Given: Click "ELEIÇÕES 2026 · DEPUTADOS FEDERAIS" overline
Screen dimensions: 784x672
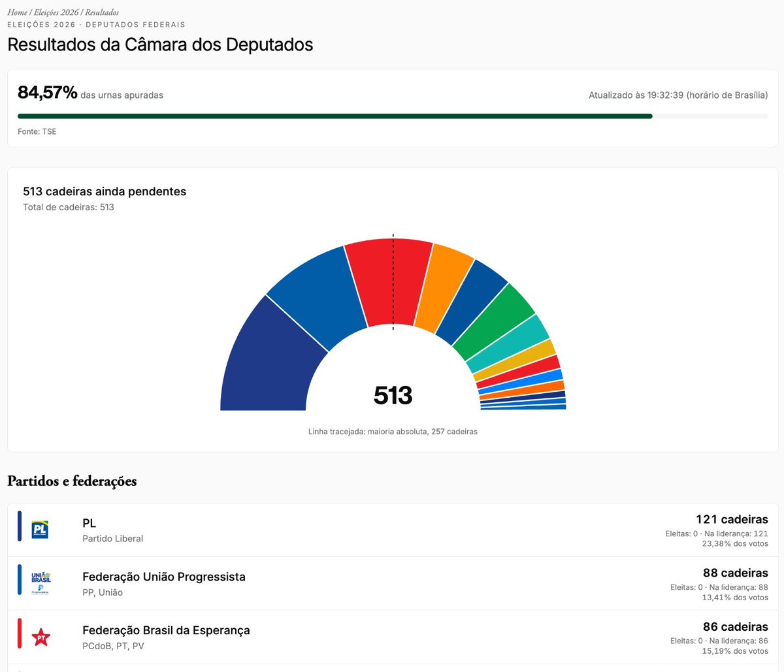Looking at the screenshot, I should click(x=96, y=25).
